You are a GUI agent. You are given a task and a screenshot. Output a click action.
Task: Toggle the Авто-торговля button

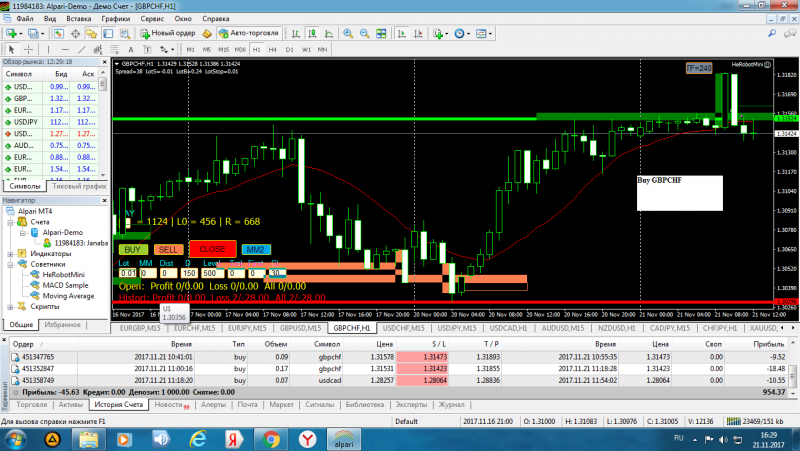[248, 33]
